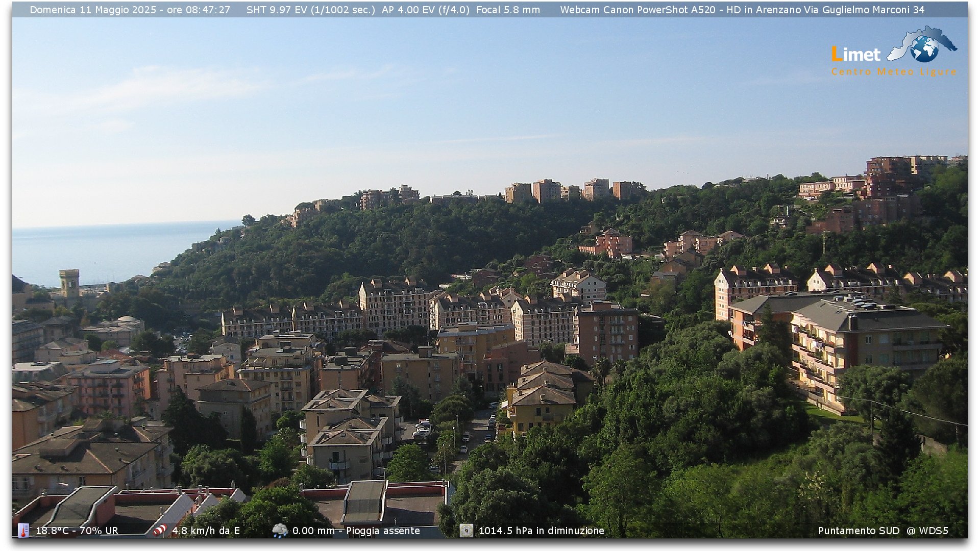The height and width of the screenshot is (551, 980).
Task: Click the barometer pressure icon
Action: [466, 531]
